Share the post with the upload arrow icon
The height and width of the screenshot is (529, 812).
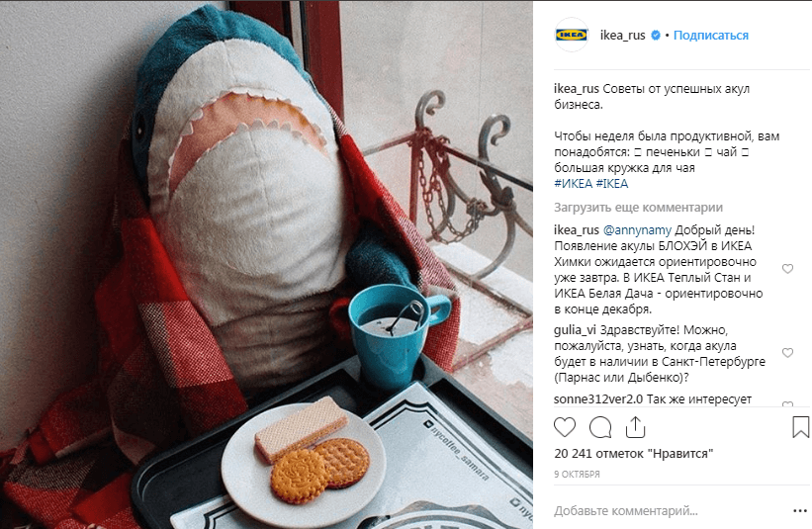[x=635, y=427]
